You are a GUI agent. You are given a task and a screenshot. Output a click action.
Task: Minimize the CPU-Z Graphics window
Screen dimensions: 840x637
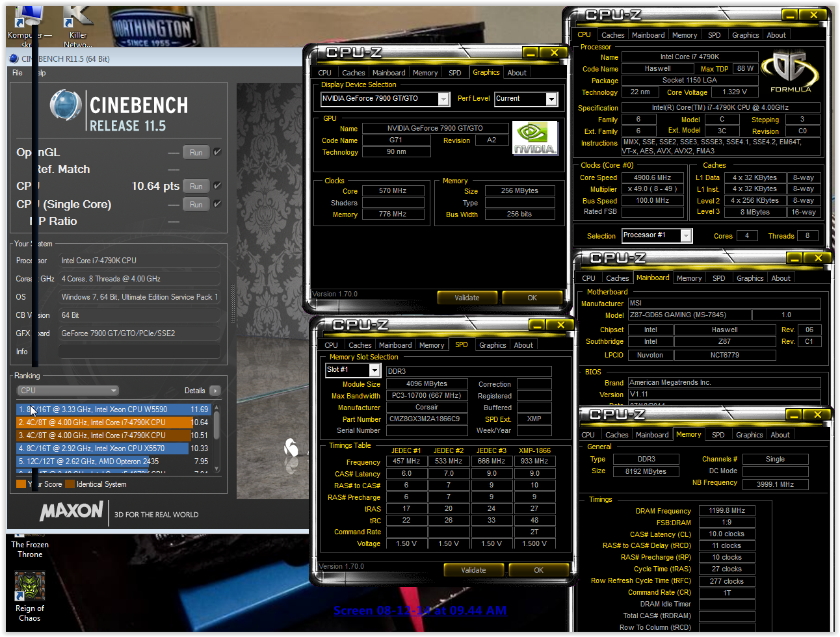[530, 53]
